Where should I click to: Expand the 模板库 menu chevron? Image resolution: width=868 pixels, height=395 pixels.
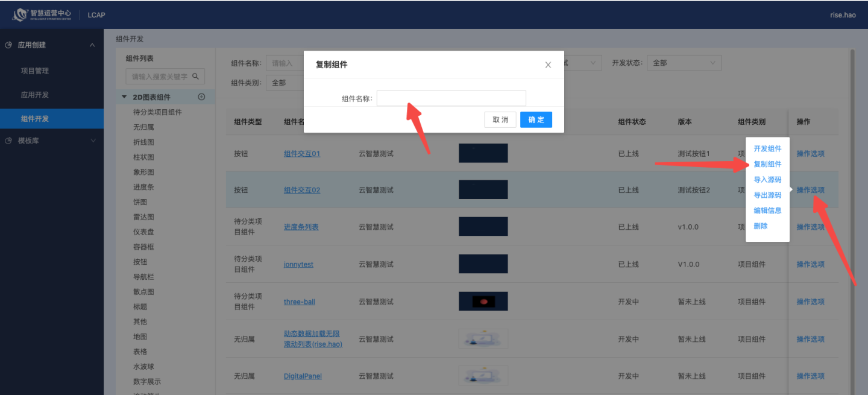point(92,141)
